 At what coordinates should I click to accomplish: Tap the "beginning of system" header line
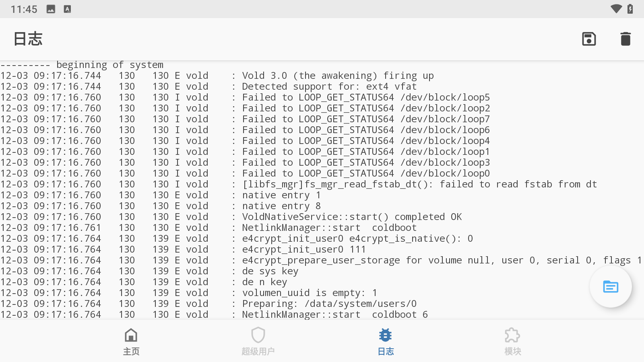pyautogui.click(x=109, y=65)
